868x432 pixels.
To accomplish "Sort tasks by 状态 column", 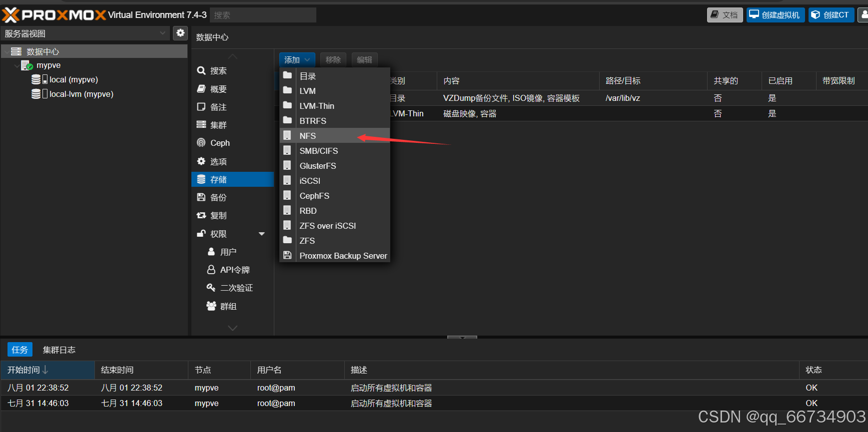I will point(834,370).
